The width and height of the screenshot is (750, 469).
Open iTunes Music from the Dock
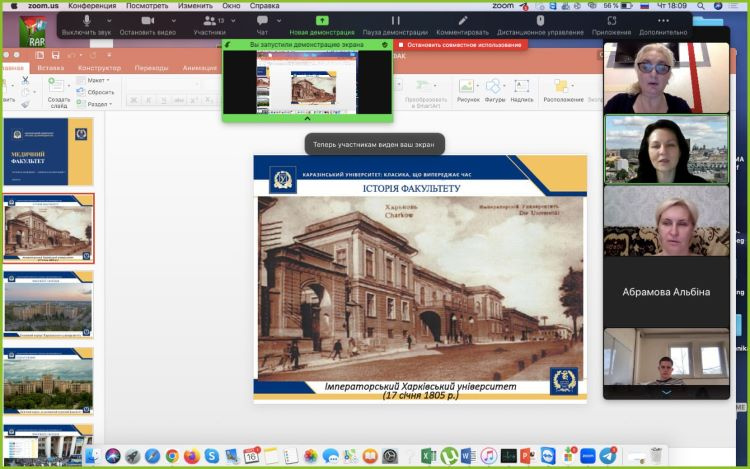[488, 456]
